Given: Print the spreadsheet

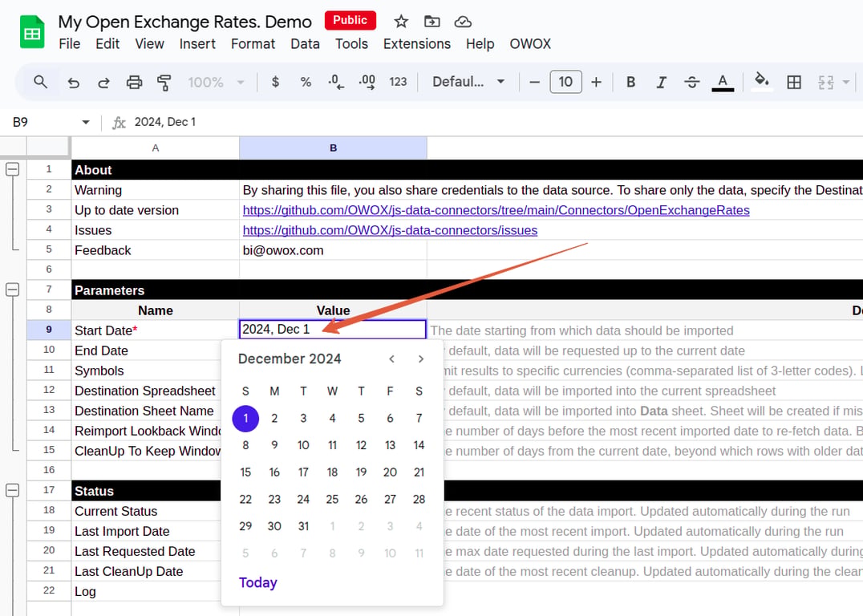Looking at the screenshot, I should point(134,83).
